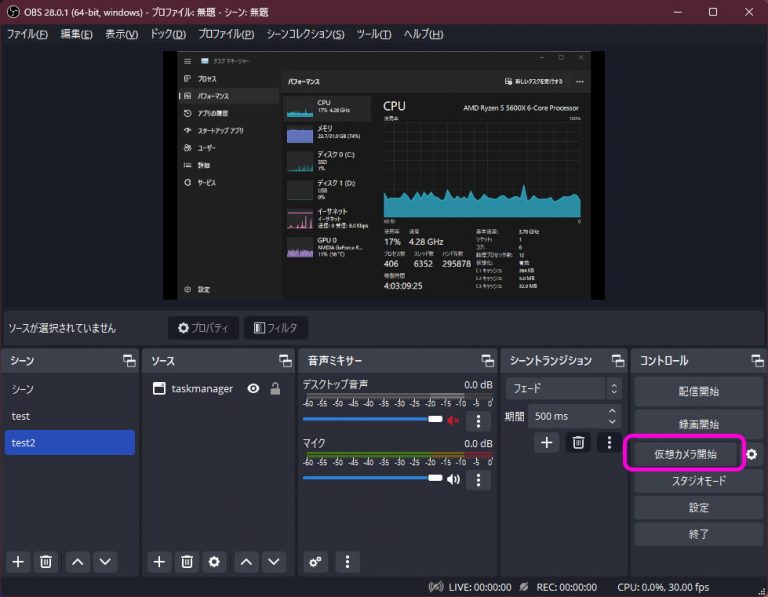Image resolution: width=768 pixels, height=597 pixels.
Task: Undock the Controls panel
Action: 757,361
